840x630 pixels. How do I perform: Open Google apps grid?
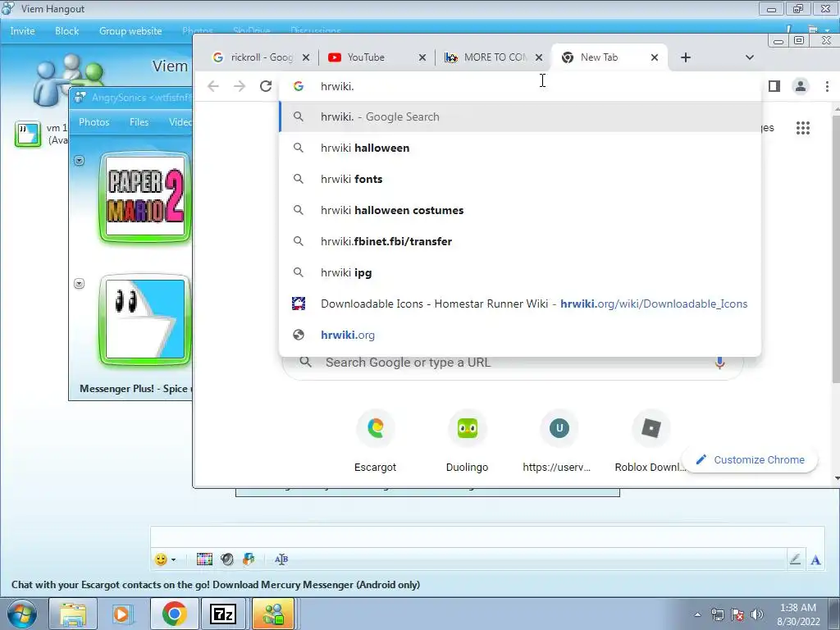click(802, 128)
